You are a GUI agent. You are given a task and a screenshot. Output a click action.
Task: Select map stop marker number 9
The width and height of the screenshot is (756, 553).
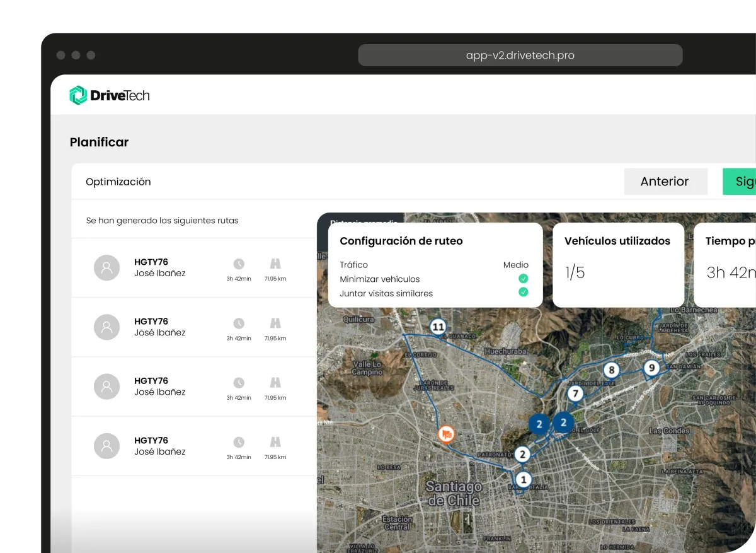(651, 368)
